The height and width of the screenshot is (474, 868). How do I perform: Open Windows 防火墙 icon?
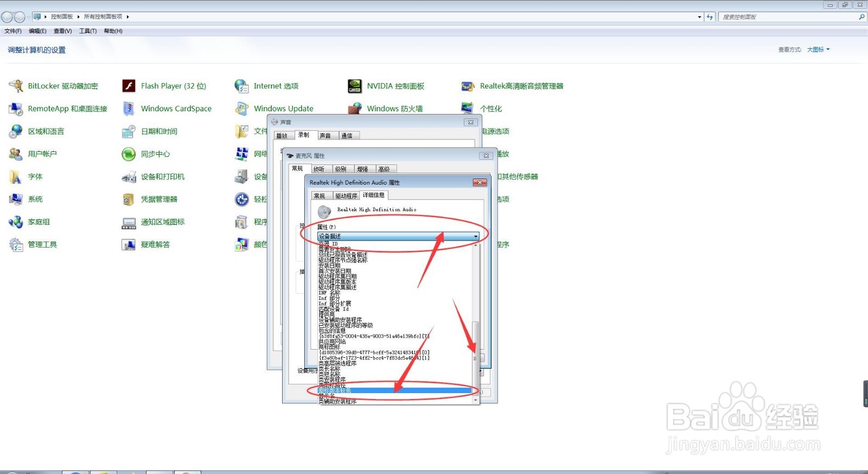355,108
